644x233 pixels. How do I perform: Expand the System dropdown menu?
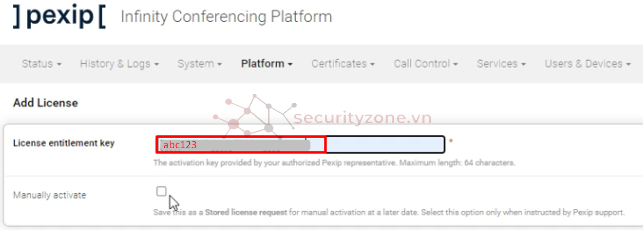[x=200, y=63]
